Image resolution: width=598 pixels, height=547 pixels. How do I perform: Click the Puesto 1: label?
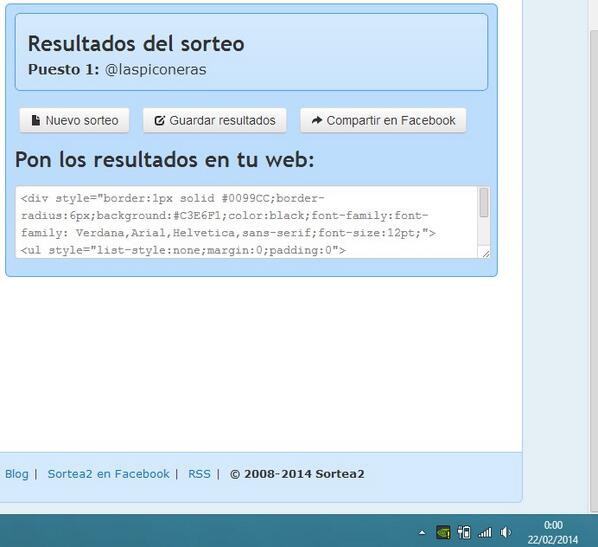pos(63,69)
